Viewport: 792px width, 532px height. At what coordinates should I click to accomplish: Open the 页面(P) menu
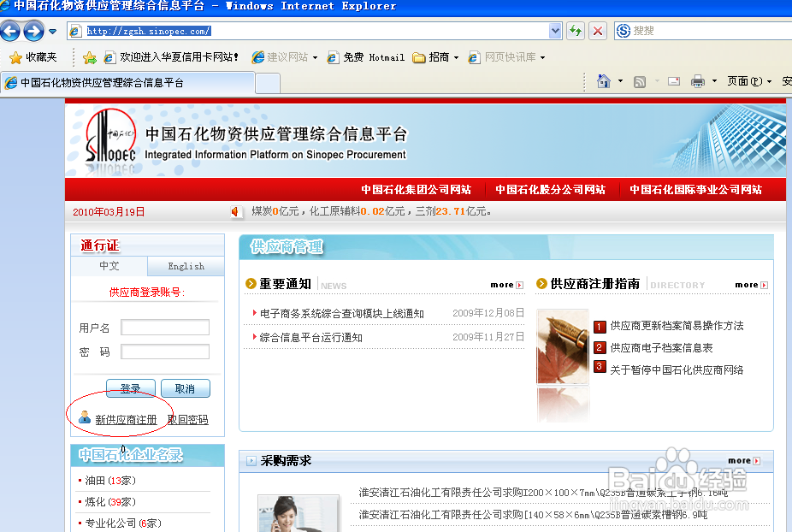coord(748,81)
